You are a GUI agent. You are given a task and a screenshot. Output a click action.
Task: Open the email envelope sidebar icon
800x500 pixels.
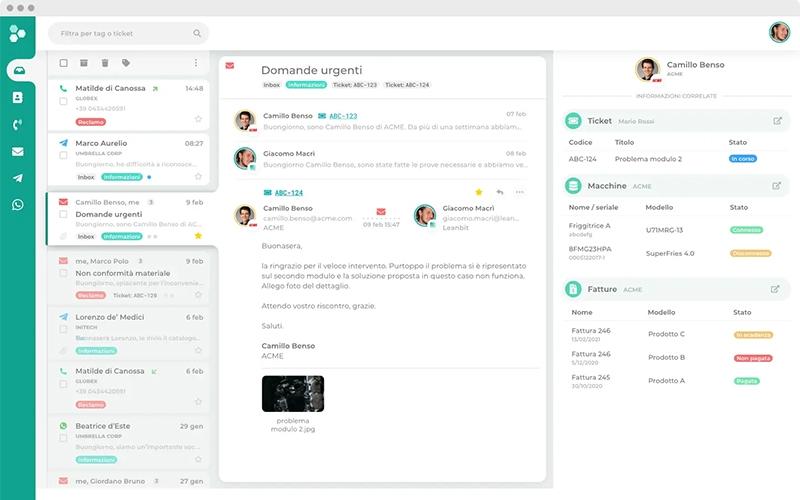[x=17, y=152]
